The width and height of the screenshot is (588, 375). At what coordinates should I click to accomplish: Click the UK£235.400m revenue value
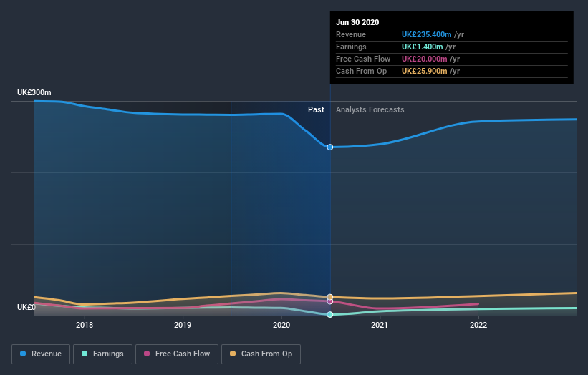click(426, 34)
